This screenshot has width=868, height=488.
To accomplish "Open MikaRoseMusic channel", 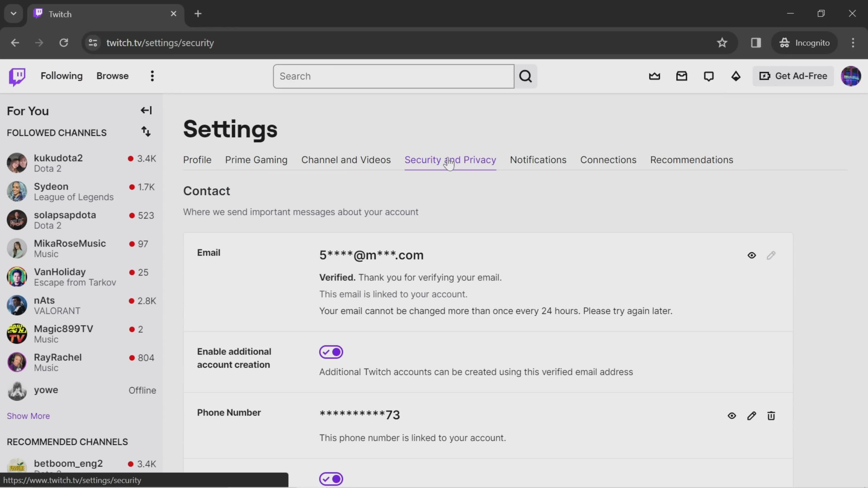I will point(82,249).
